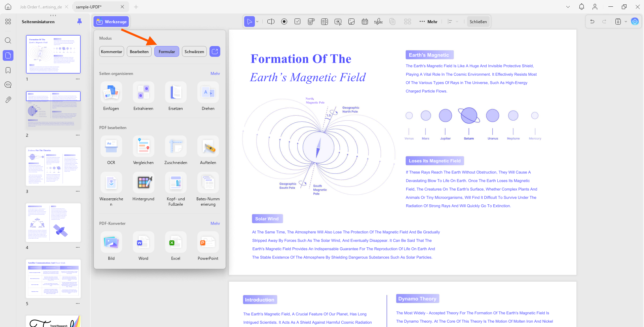Add a dropdown combo box field
The height and width of the screenshot is (327, 644).
pos(311,22)
